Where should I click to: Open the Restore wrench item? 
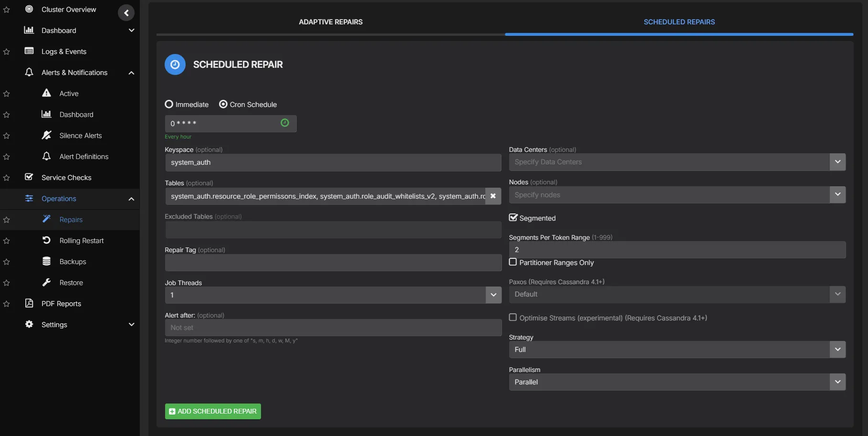coord(71,283)
